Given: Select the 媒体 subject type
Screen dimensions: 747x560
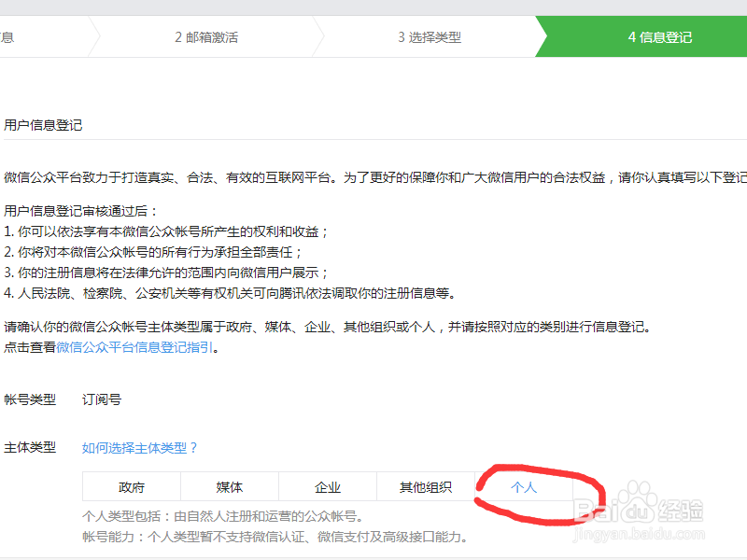Looking at the screenshot, I should click(230, 486).
